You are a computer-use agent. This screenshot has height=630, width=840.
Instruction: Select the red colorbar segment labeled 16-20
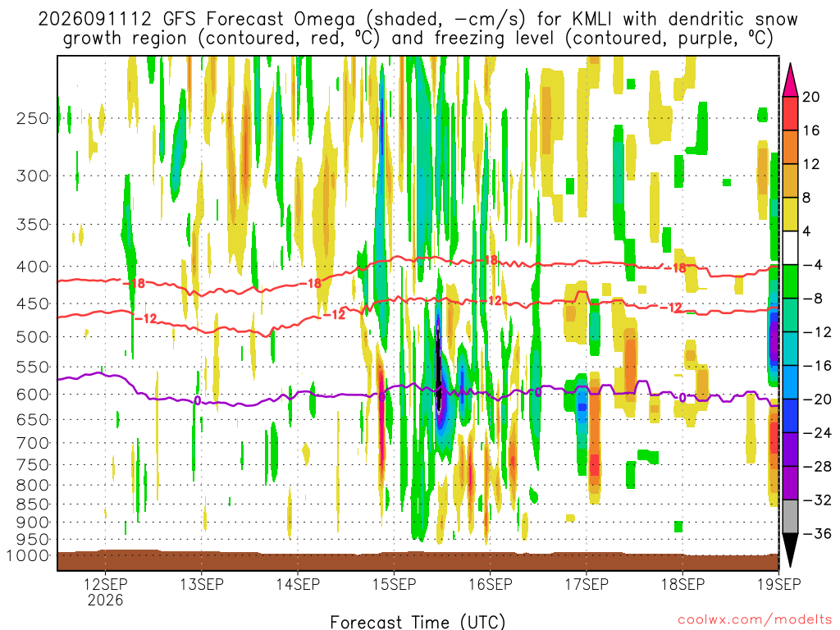[x=790, y=113]
